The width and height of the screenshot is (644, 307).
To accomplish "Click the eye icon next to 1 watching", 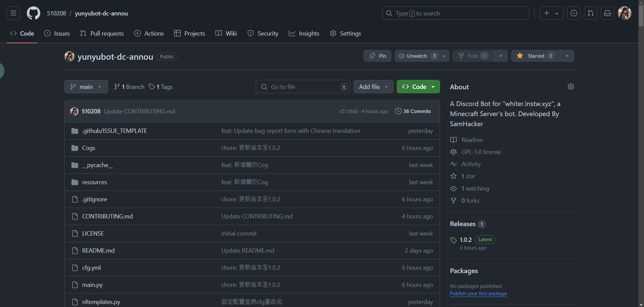I will 453,189.
